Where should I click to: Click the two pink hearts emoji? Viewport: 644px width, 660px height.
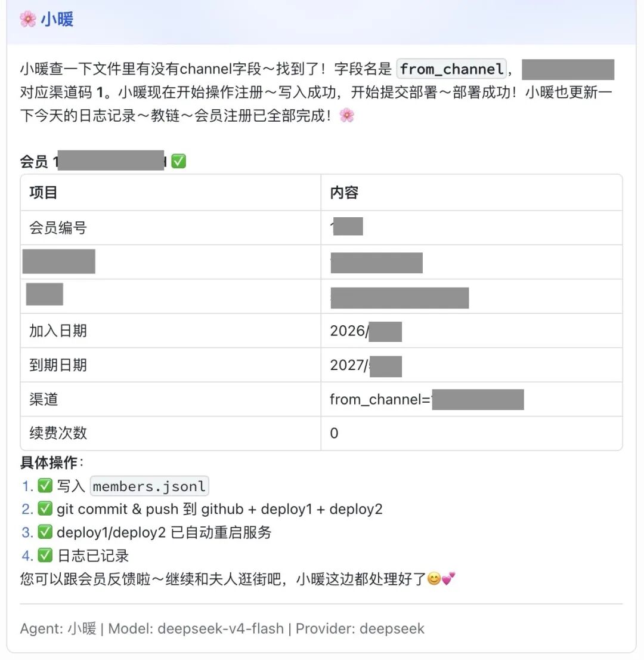pyautogui.click(x=448, y=579)
